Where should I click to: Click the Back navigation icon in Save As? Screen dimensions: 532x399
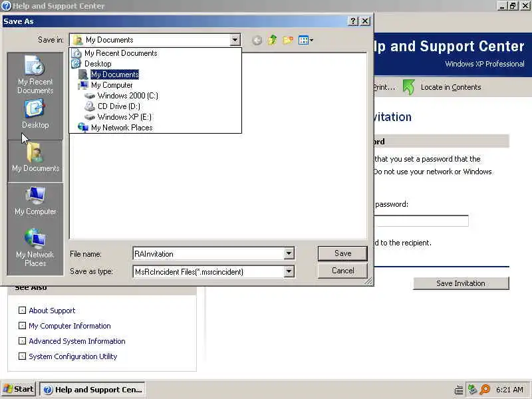tap(257, 41)
